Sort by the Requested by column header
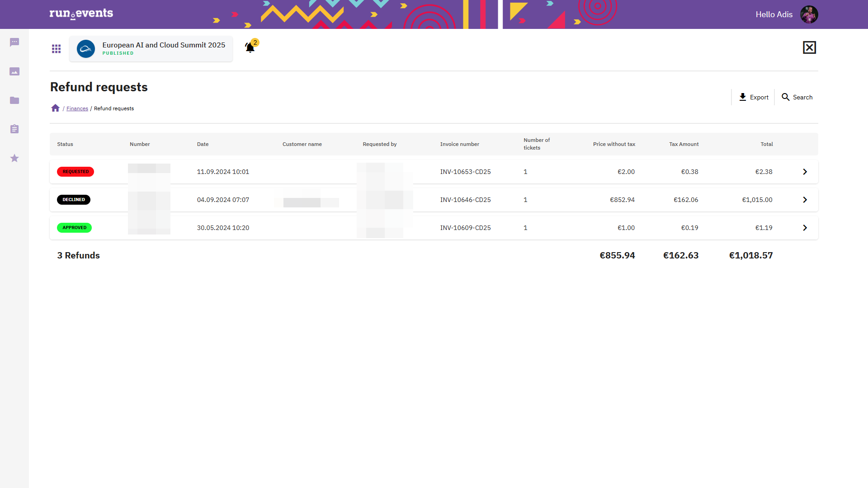868x488 pixels. click(x=380, y=144)
